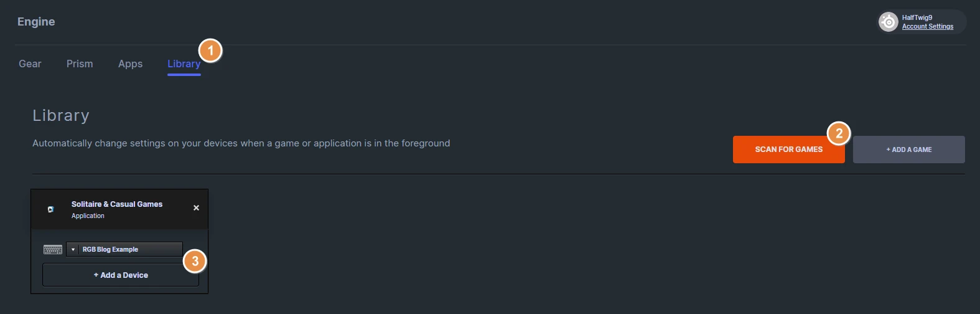Select the Solitaire & Casual Games title
The height and width of the screenshot is (314, 980).
(117, 204)
